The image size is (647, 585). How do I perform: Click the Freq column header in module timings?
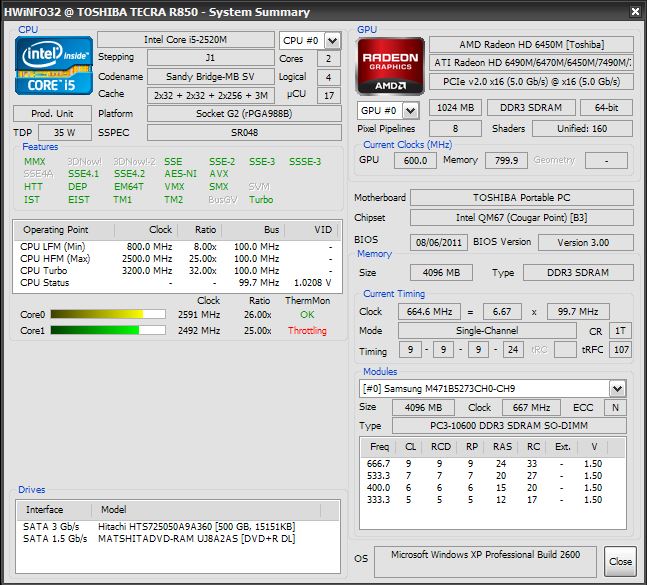(x=378, y=447)
